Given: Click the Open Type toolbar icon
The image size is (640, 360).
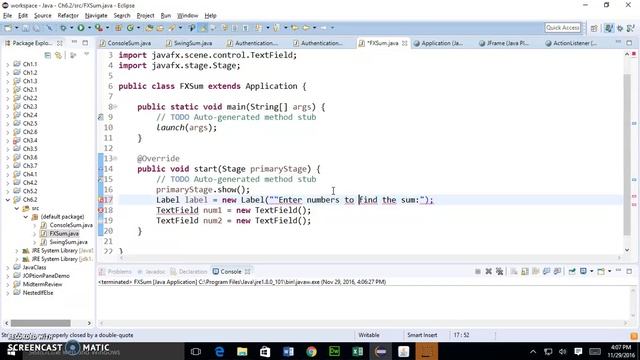Looking at the screenshot, I should [149, 28].
